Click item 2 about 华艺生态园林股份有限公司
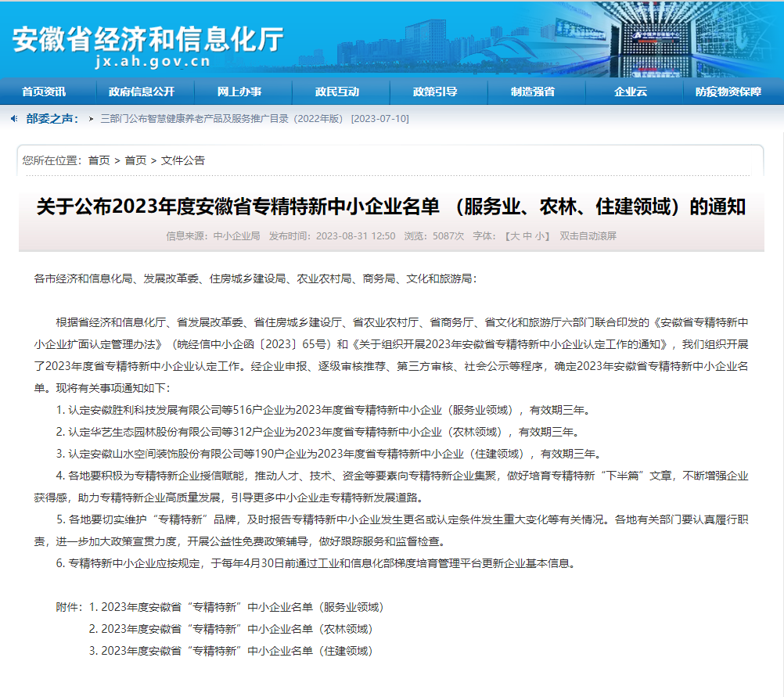The image size is (784, 697). pos(318,432)
